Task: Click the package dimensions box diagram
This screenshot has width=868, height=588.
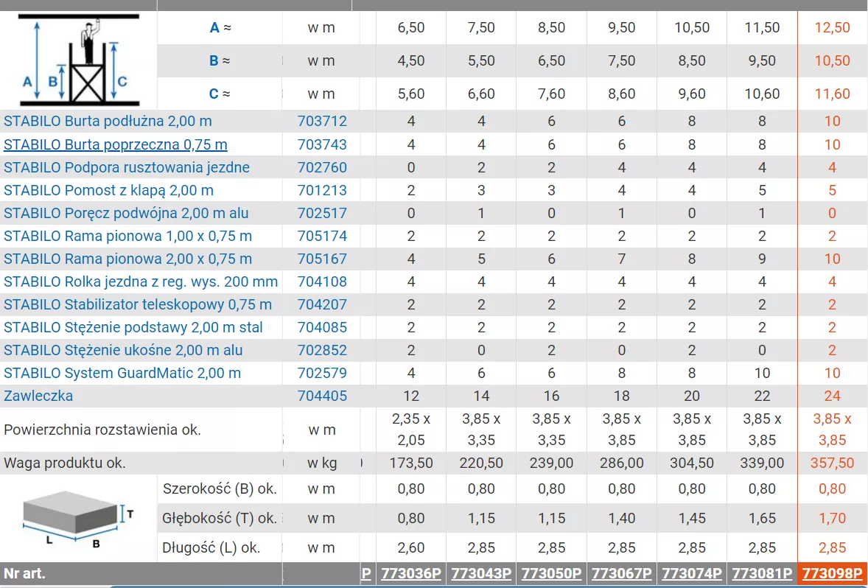Action: point(79,519)
